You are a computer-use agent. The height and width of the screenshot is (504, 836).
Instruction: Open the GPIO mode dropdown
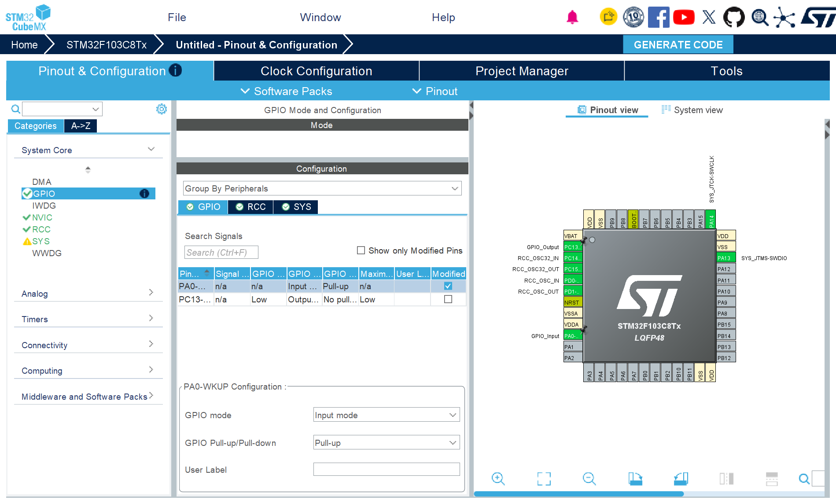click(387, 415)
